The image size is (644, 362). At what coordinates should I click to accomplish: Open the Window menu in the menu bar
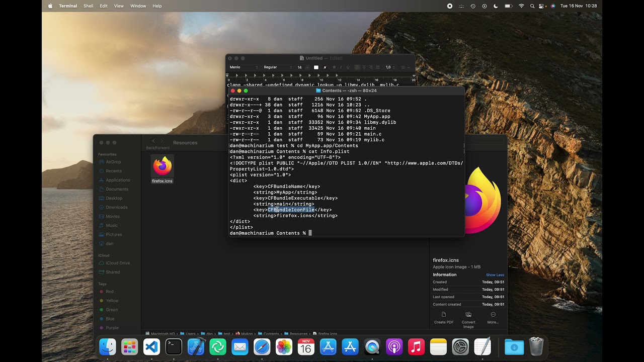138,6
